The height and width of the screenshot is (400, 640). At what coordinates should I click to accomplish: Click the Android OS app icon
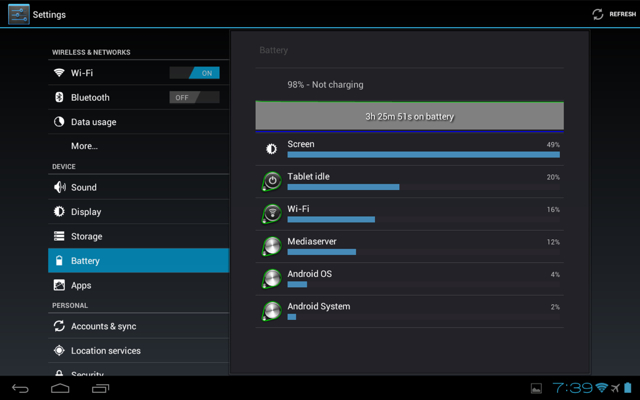coord(271,278)
